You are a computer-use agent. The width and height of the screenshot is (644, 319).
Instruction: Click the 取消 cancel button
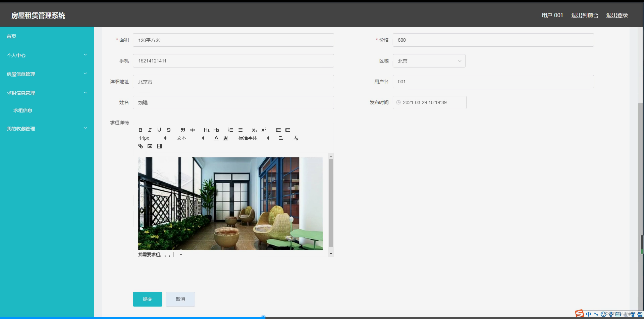point(180,299)
